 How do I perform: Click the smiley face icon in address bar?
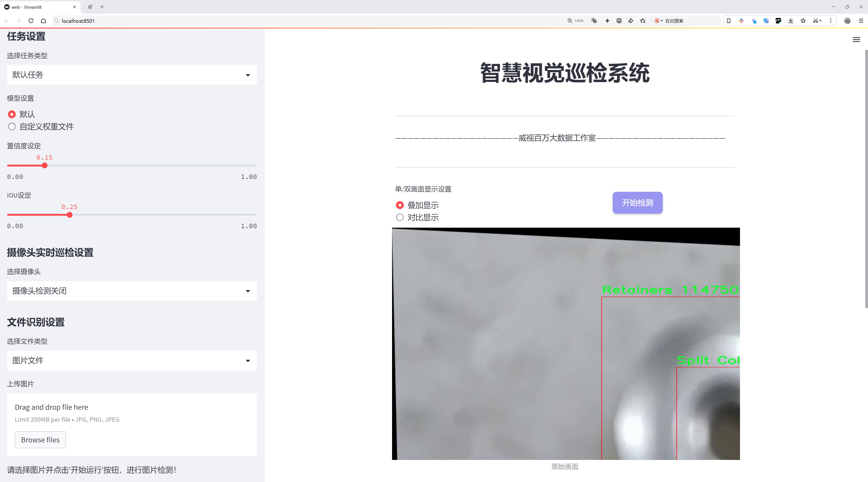[x=619, y=20]
